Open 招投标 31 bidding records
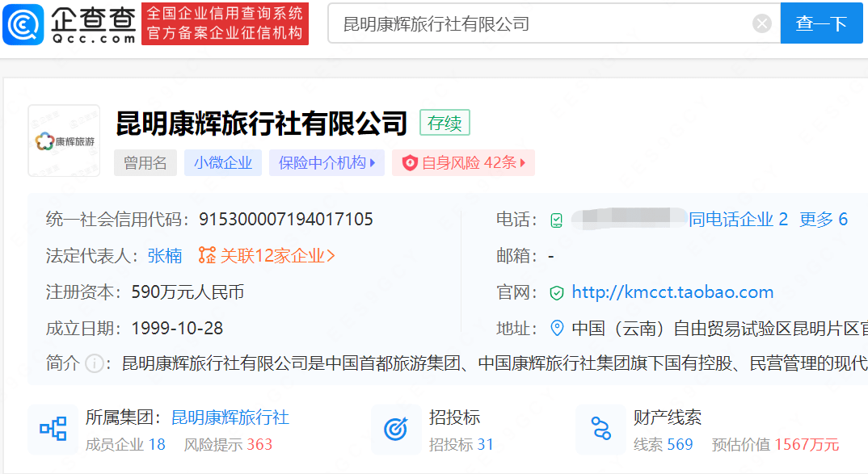 (x=461, y=445)
